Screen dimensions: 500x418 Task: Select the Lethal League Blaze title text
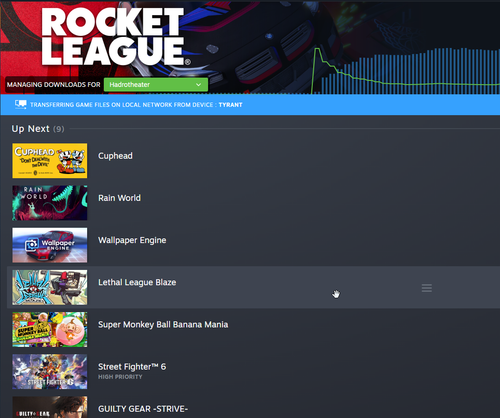137,283
